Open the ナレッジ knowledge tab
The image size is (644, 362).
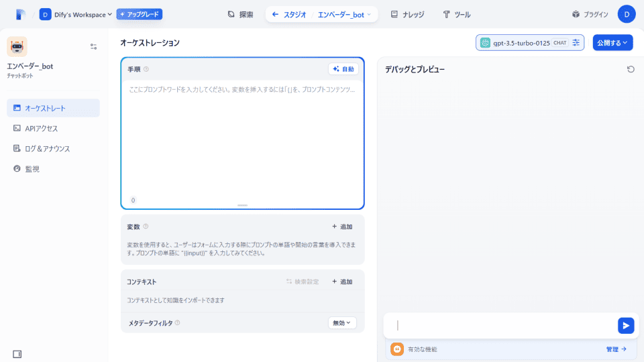coord(407,14)
